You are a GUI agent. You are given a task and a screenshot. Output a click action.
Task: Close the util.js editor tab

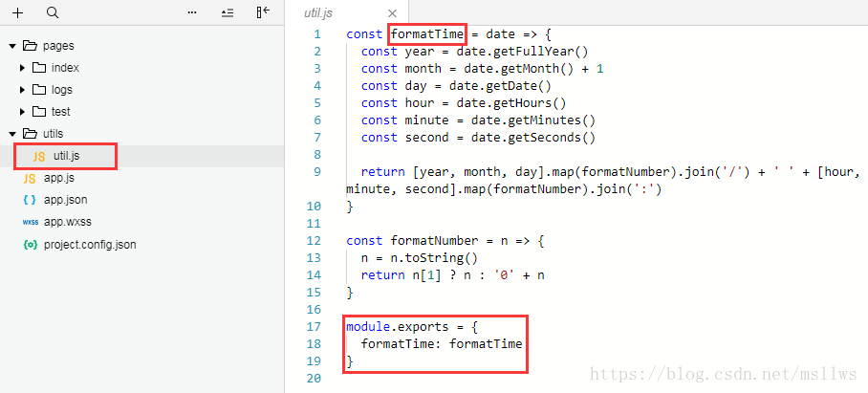pos(392,13)
